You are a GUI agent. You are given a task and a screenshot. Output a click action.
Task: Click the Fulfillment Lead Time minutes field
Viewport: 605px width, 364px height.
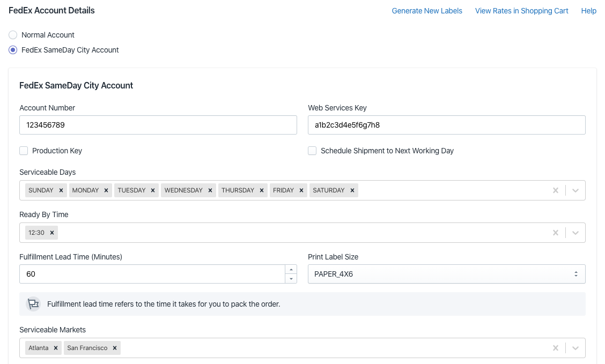pyautogui.click(x=152, y=274)
